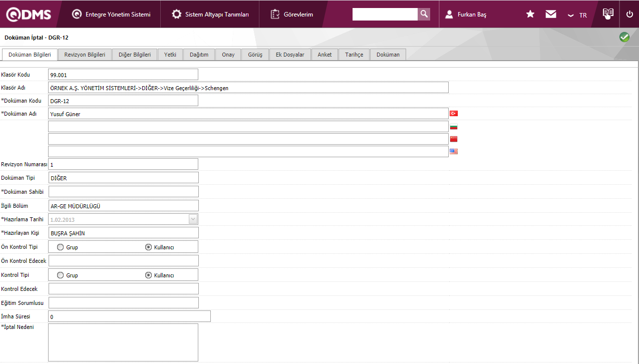Log out using the power icon
The height and width of the screenshot is (364, 639).
(x=629, y=15)
